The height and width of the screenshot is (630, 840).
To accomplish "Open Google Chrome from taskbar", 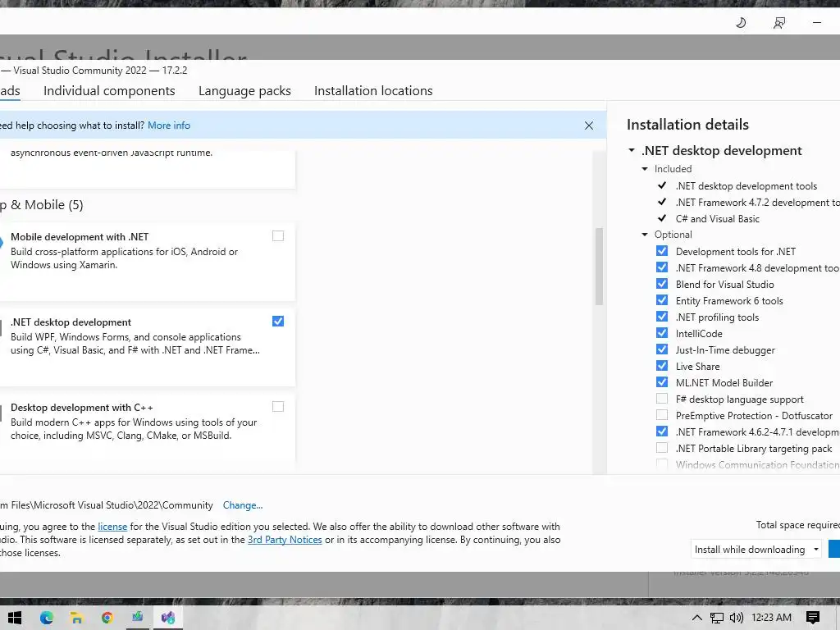I will pyautogui.click(x=107, y=618).
